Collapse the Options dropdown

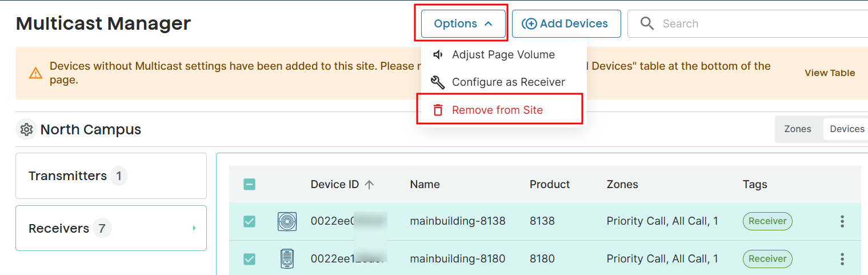click(463, 23)
